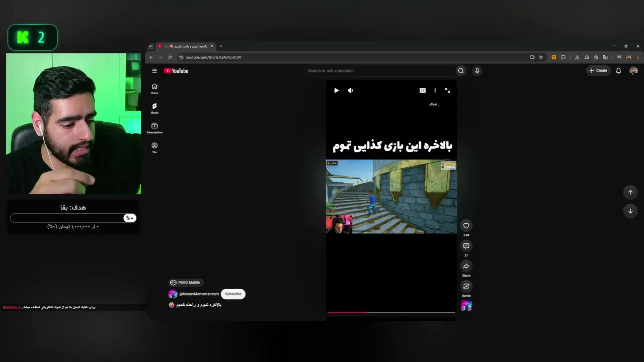
Task: Toggle closed captions on the Short
Action: coord(423,90)
